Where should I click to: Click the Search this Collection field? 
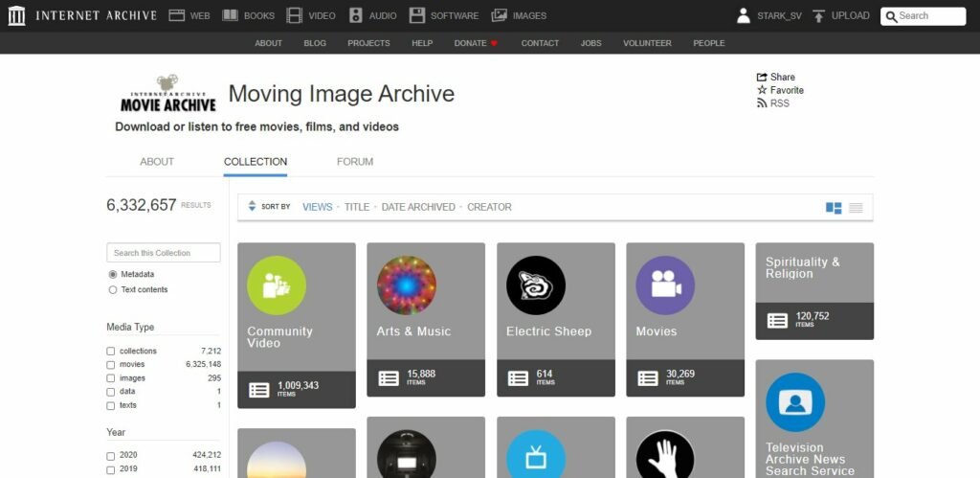coord(164,253)
